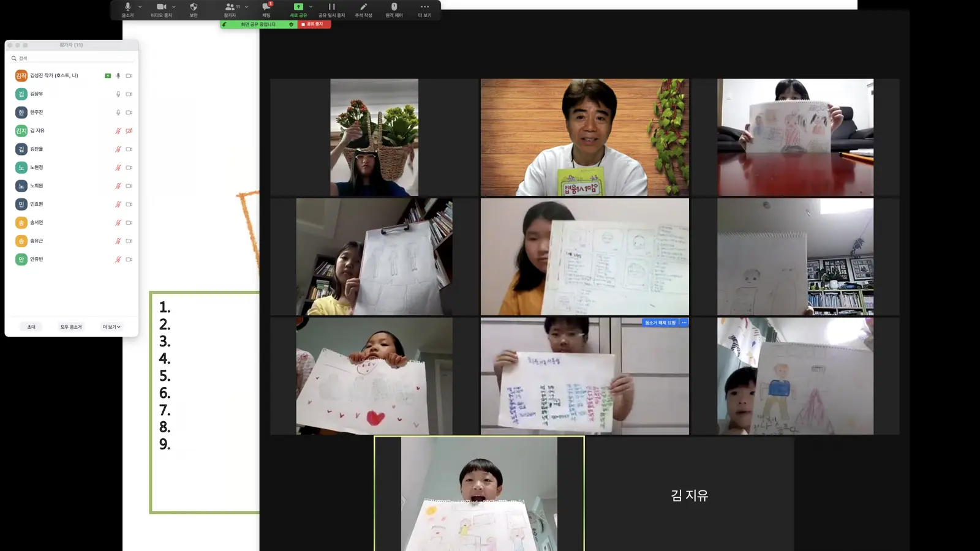
Task: Expand the arrow next to 새로 공유
Action: click(311, 7)
